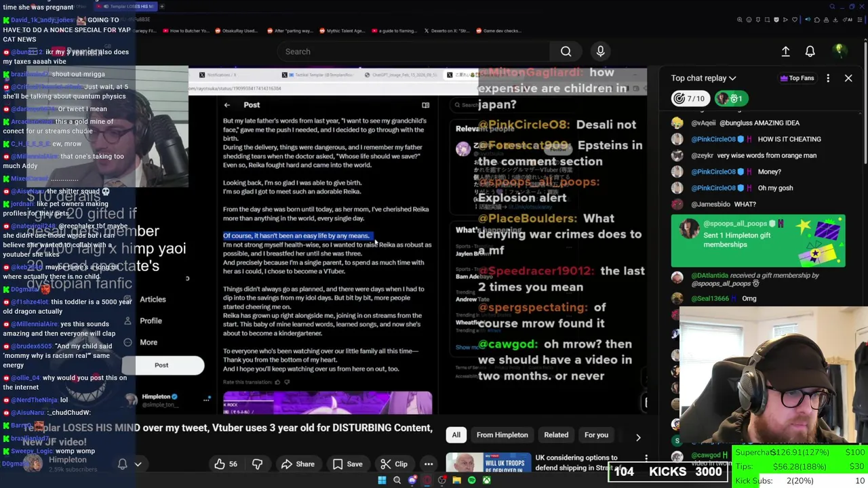Viewport: 868px width, 488px height.
Task: Open the spoops_all_poops gift memberships card
Action: point(758,241)
